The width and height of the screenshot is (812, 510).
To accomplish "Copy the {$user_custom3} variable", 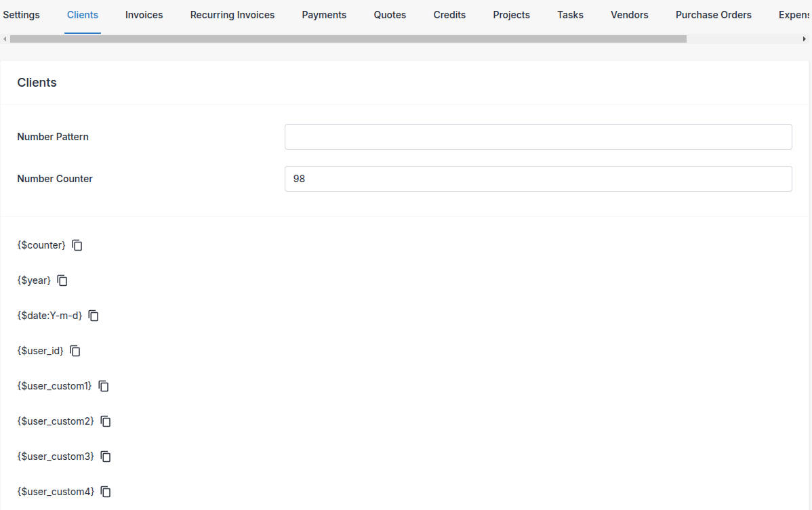I will click(x=106, y=456).
